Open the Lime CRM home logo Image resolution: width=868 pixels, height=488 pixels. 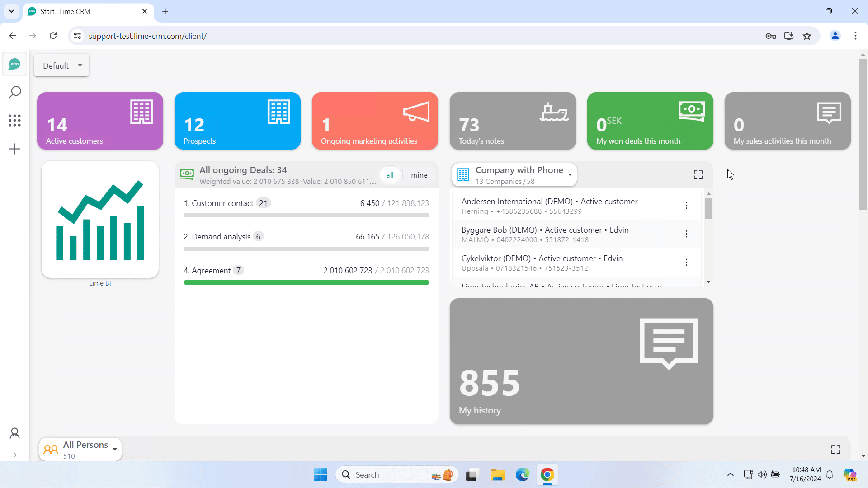(15, 64)
